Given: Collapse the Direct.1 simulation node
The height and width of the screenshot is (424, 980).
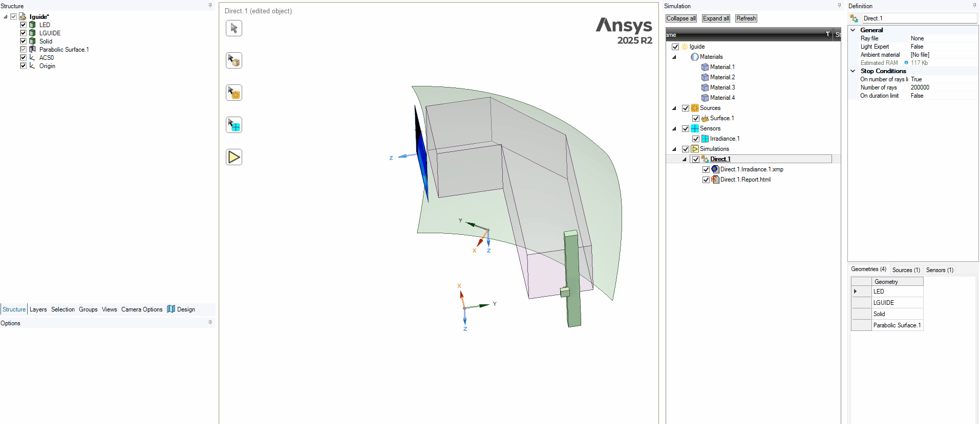Looking at the screenshot, I should tap(685, 159).
